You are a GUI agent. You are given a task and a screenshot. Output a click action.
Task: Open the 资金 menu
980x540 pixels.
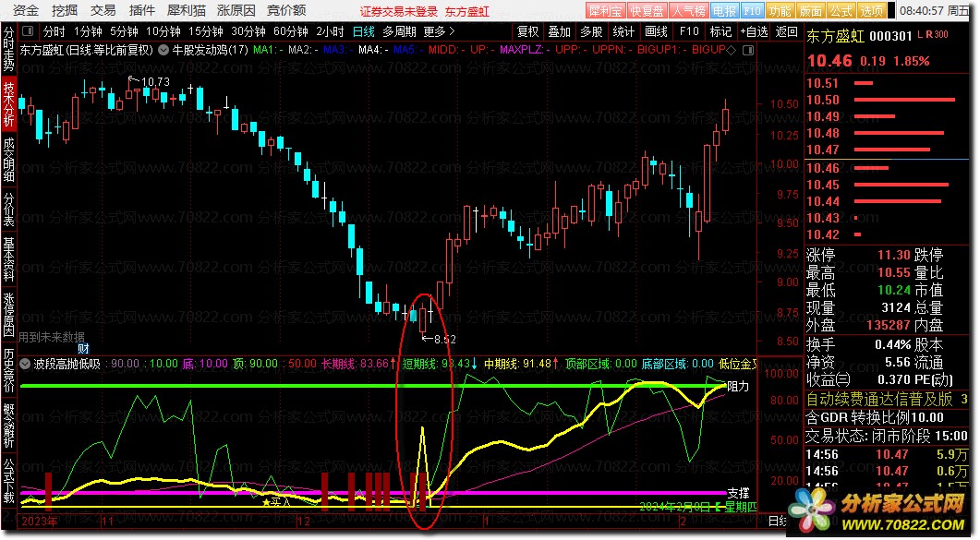26,10
